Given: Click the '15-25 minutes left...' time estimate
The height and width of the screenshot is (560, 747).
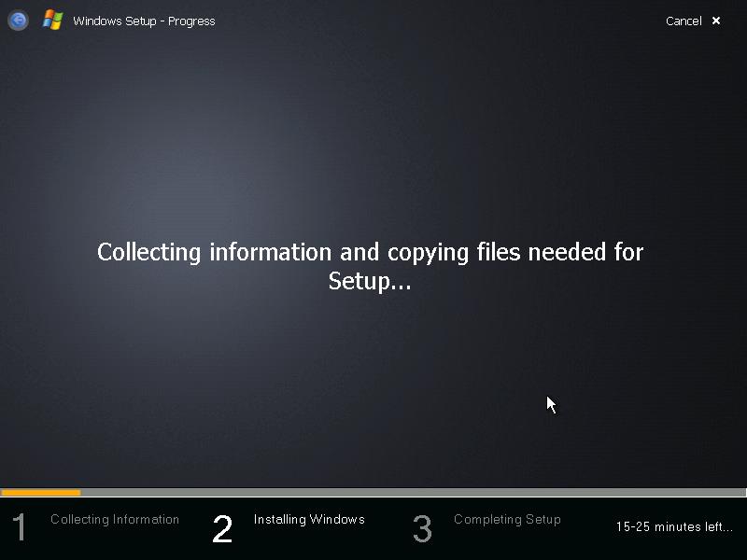Looking at the screenshot, I should [x=674, y=526].
